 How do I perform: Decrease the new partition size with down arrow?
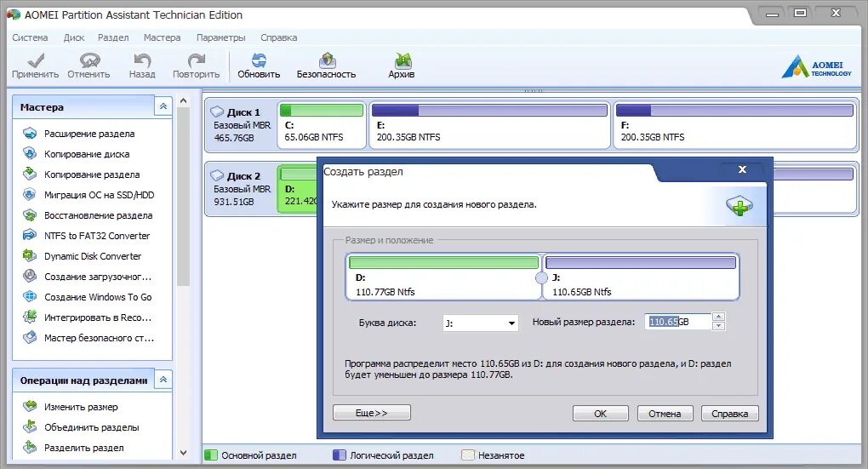pos(718,326)
